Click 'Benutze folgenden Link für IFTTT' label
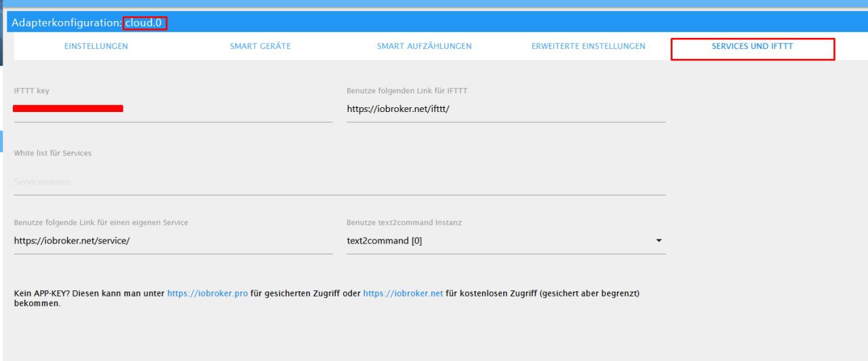868x361 pixels. 407,91
